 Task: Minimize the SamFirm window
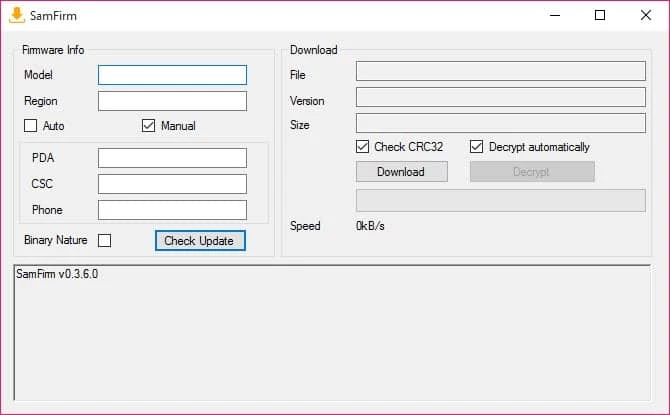point(554,16)
